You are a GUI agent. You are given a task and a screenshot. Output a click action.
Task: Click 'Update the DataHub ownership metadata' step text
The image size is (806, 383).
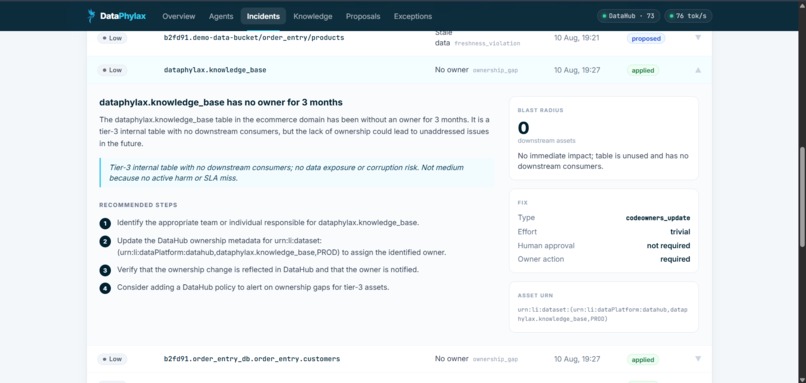click(x=282, y=247)
